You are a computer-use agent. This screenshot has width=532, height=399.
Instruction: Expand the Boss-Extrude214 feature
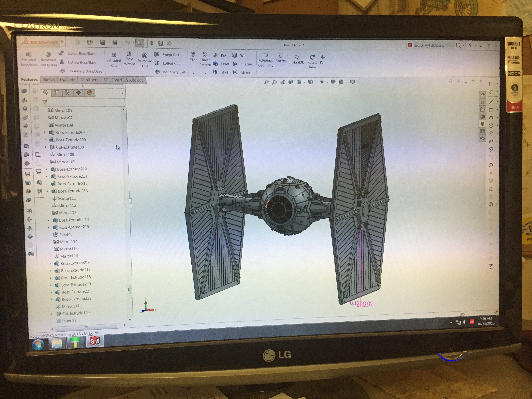pos(48,220)
